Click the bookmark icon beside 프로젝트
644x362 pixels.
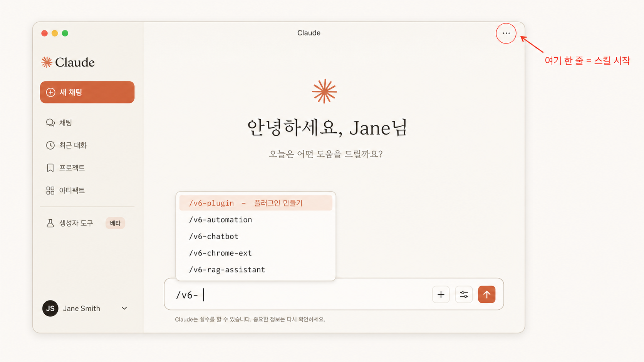tap(50, 168)
